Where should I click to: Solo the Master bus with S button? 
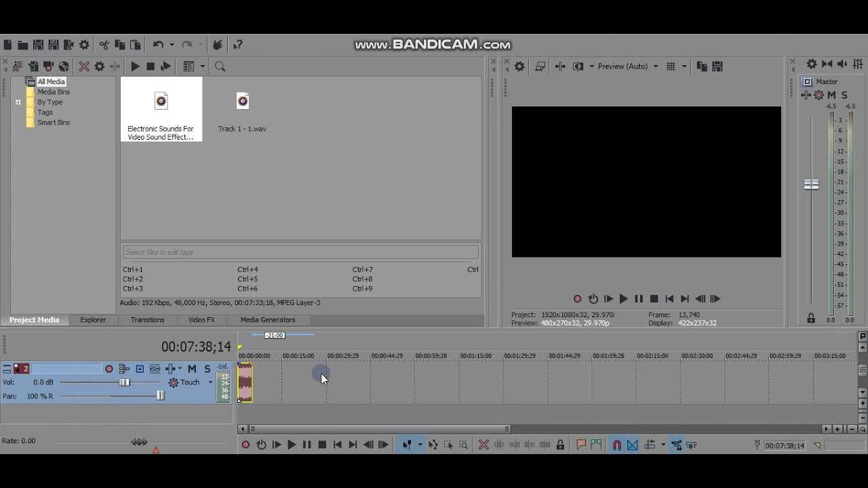tap(844, 96)
